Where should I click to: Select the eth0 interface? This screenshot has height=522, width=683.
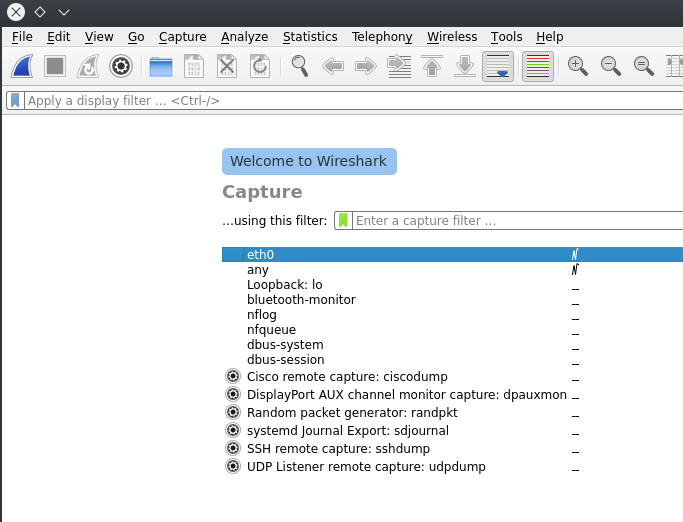tap(453, 254)
